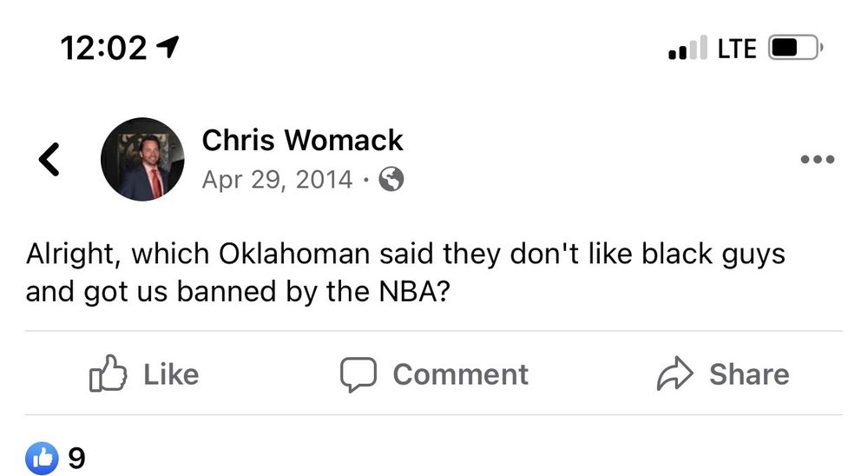Tap the cellular signal bars icon
868x476 pixels.
tap(687, 49)
